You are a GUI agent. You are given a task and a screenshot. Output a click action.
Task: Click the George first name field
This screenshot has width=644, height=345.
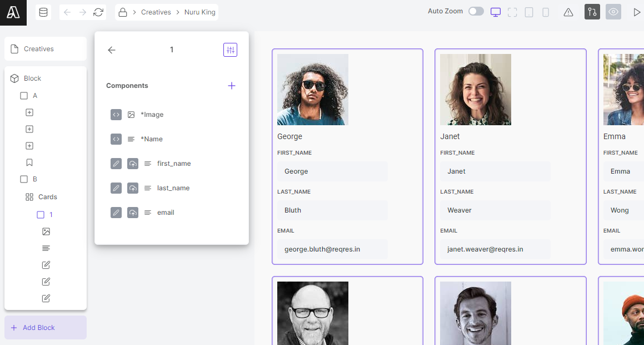click(332, 171)
